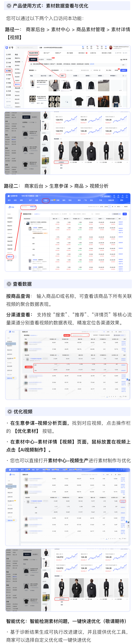Click the 千牛 logo in the merchant backend
Screen dimensions: 136x644
tap(9, 47)
